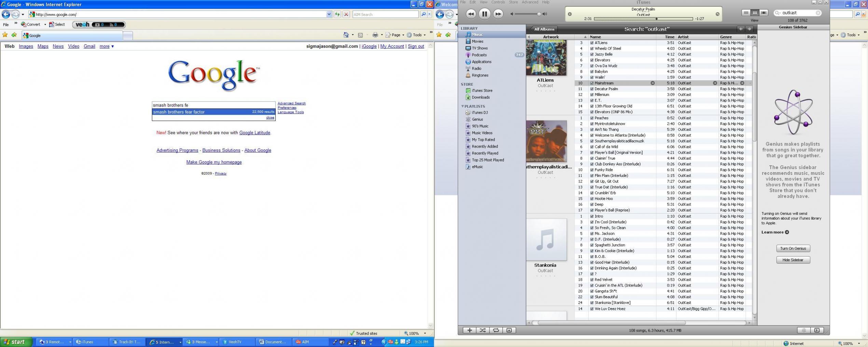Image resolution: width=868 pixels, height=347 pixels.
Task: Select TV Shows in iTunes sidebar
Action: tap(479, 48)
